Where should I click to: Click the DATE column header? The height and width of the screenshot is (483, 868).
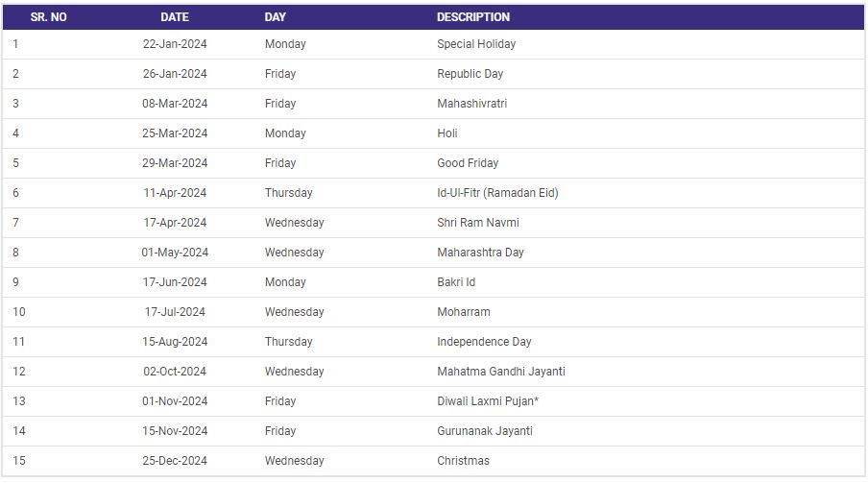point(175,17)
